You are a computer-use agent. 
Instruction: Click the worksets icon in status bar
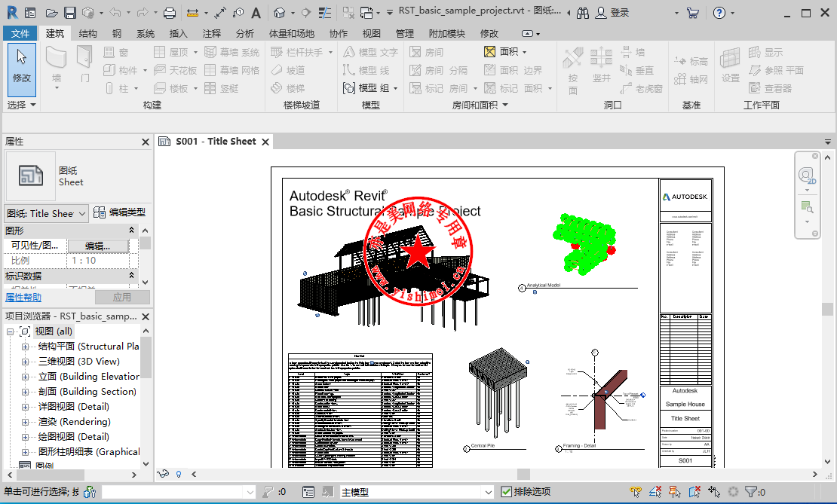pyautogui.click(x=89, y=492)
